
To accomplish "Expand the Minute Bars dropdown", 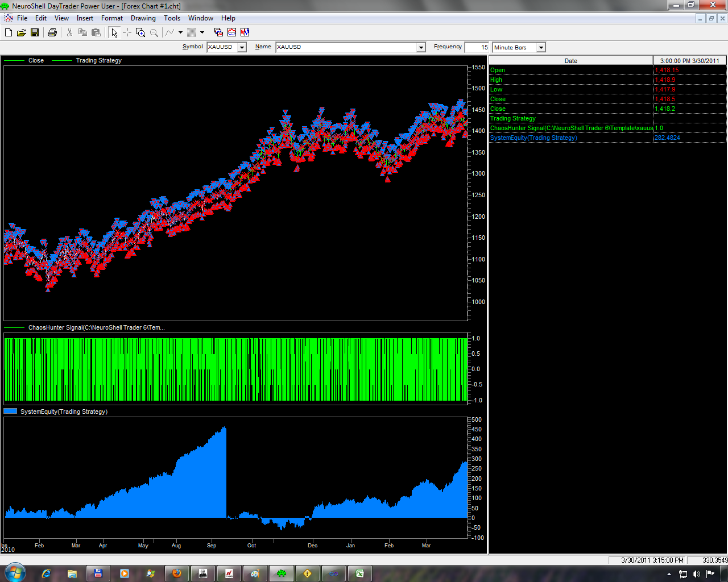I will 541,48.
